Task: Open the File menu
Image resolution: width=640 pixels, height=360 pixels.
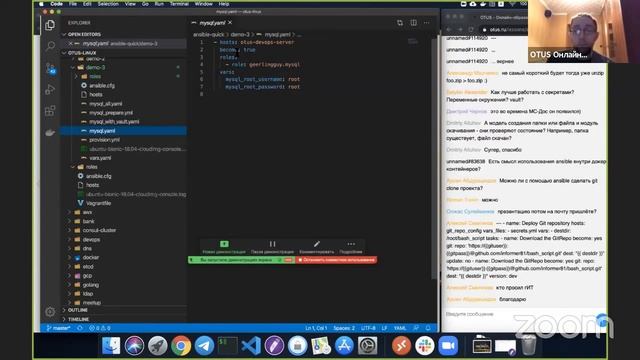Action: coord(73,4)
